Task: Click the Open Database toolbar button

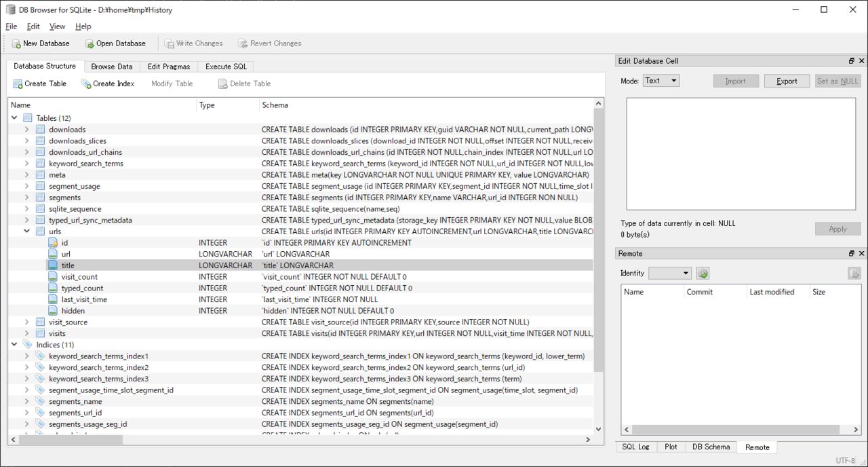Action: click(x=115, y=43)
